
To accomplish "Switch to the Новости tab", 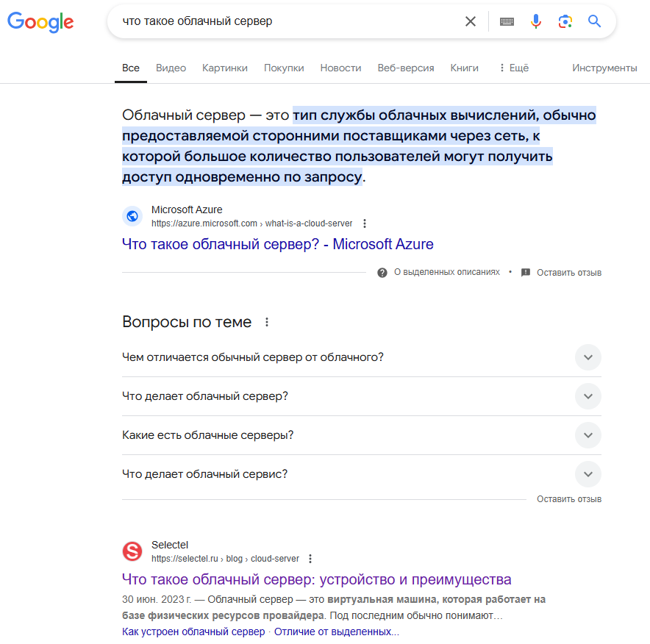I will tap(340, 67).
